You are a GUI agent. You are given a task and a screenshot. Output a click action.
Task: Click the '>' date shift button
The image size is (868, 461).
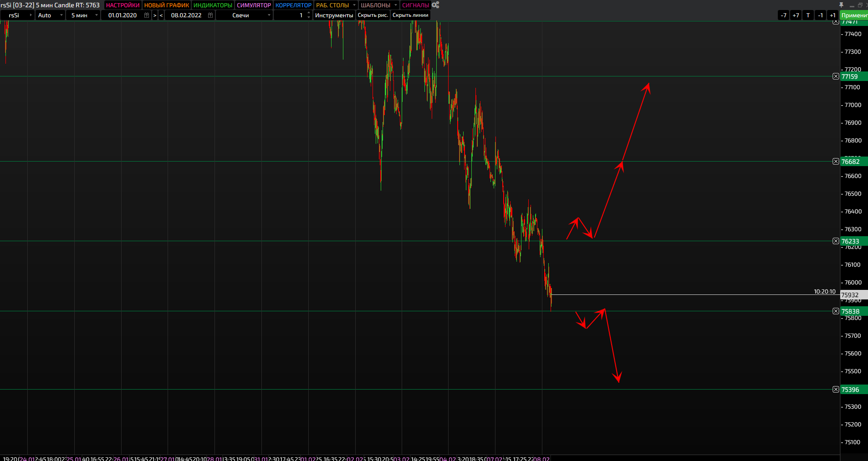pos(155,15)
